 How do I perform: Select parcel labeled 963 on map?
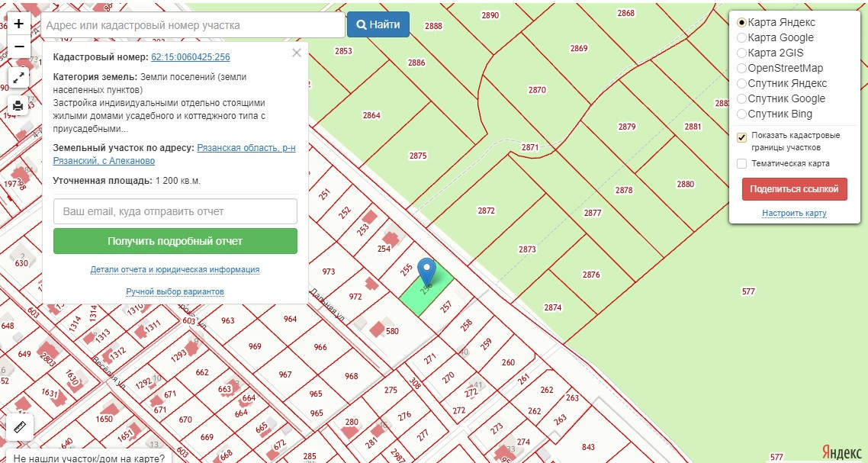point(227,320)
